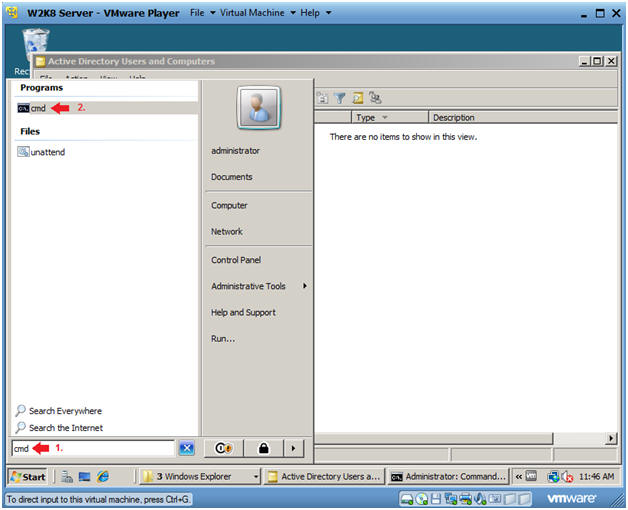Viewport: 628px width, 510px height.
Task: Open Network from Start menu
Action: click(x=227, y=231)
